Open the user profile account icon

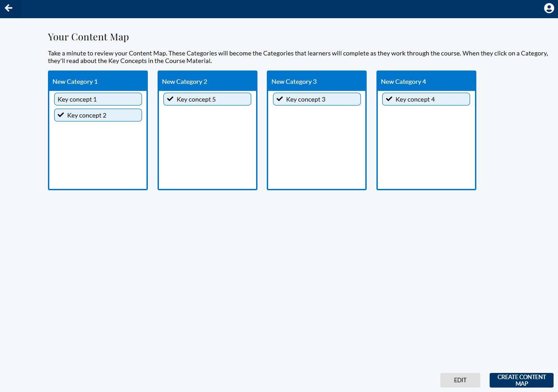coord(549,8)
